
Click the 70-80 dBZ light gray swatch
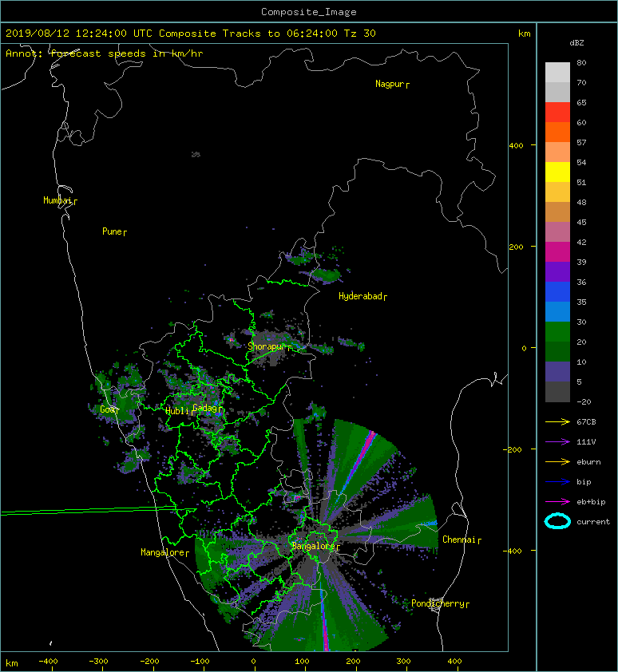pos(557,72)
